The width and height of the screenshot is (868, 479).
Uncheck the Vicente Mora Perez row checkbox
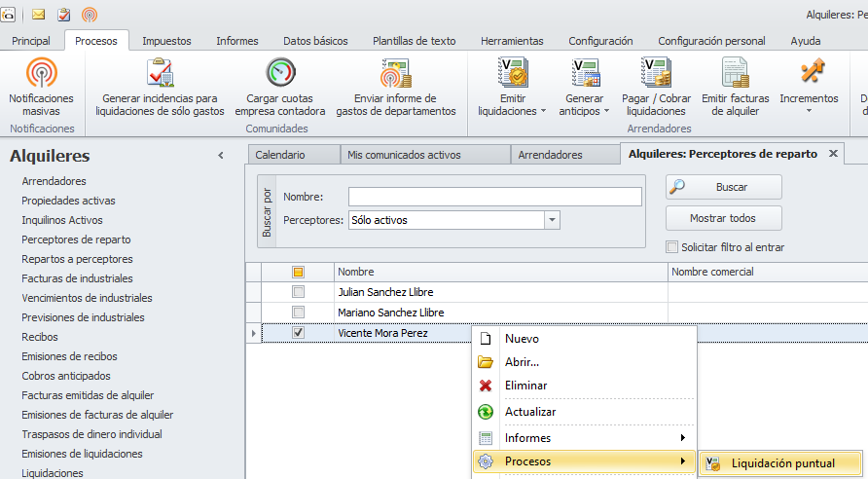tap(299, 333)
